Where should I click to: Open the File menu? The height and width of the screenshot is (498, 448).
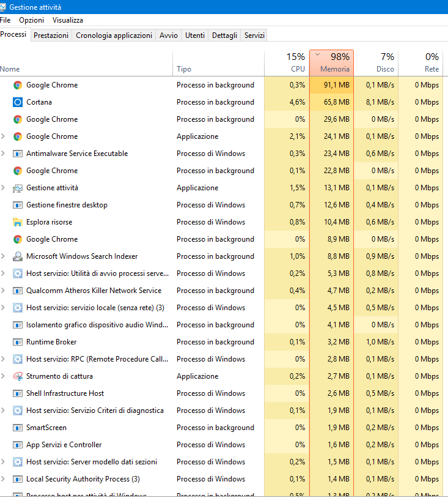[5, 20]
